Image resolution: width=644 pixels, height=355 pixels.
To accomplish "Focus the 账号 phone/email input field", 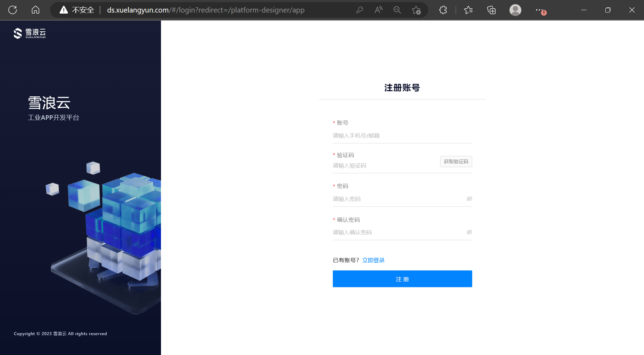I will 402,136.
